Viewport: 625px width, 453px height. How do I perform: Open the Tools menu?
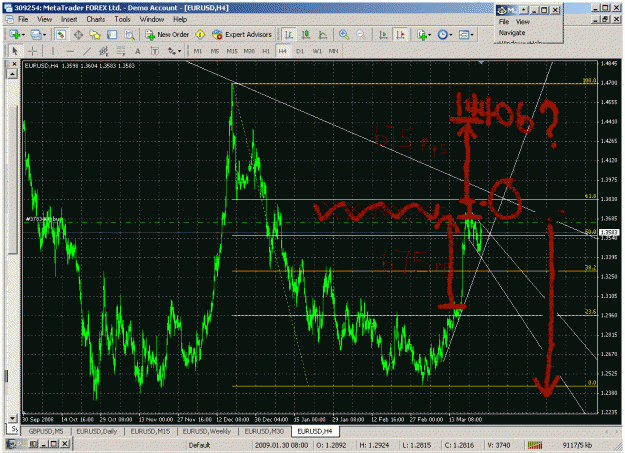click(122, 19)
